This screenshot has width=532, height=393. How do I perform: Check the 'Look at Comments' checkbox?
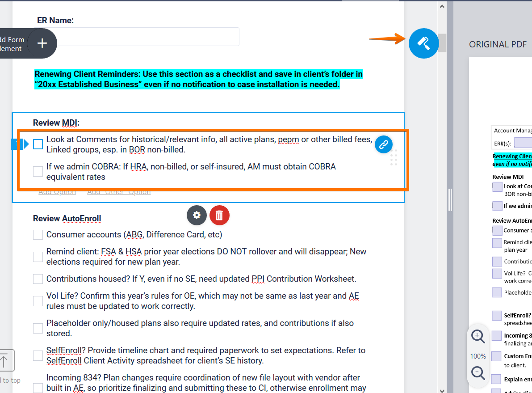[38, 144]
